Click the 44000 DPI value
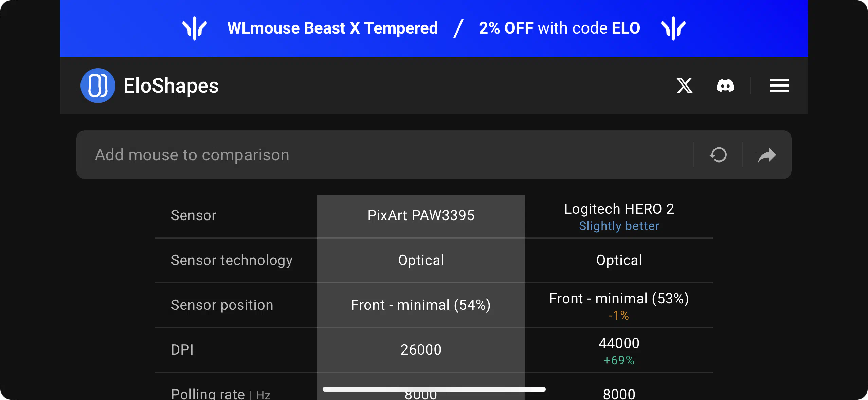868x400 pixels. coord(619,343)
